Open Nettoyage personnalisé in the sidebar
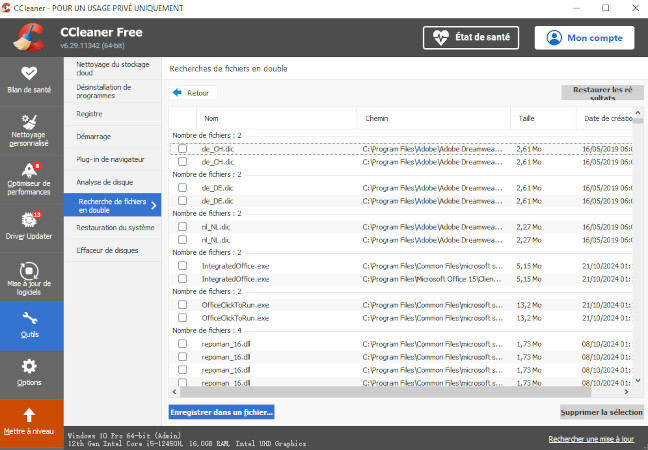Viewport: 648px width, 450px height. pyautogui.click(x=29, y=131)
